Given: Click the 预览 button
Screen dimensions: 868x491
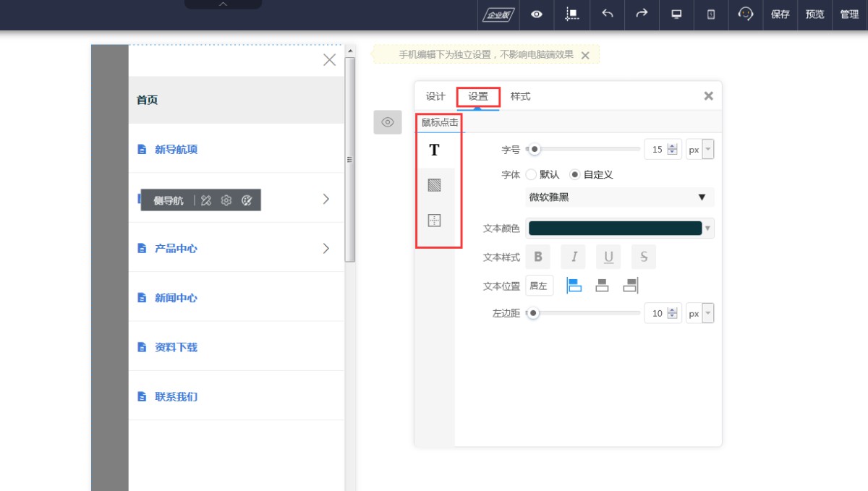Looking at the screenshot, I should [814, 14].
